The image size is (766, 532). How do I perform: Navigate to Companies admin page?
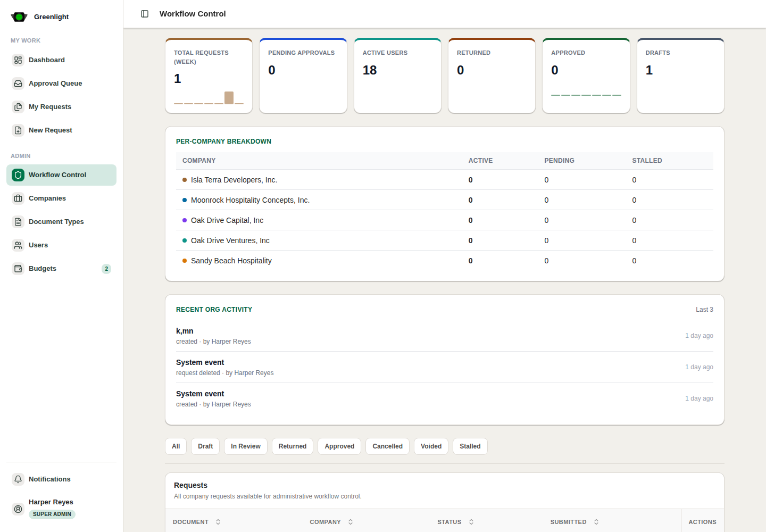pyautogui.click(x=61, y=198)
